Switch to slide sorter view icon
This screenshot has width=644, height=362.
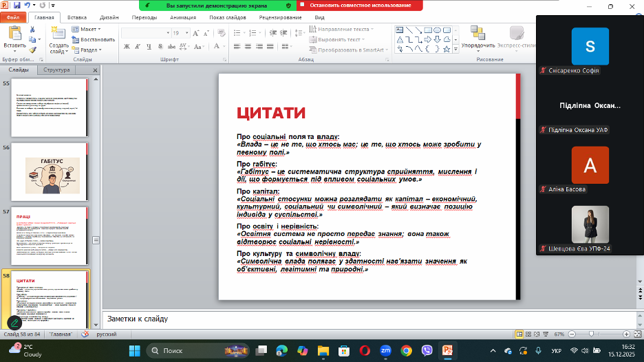[528, 334]
